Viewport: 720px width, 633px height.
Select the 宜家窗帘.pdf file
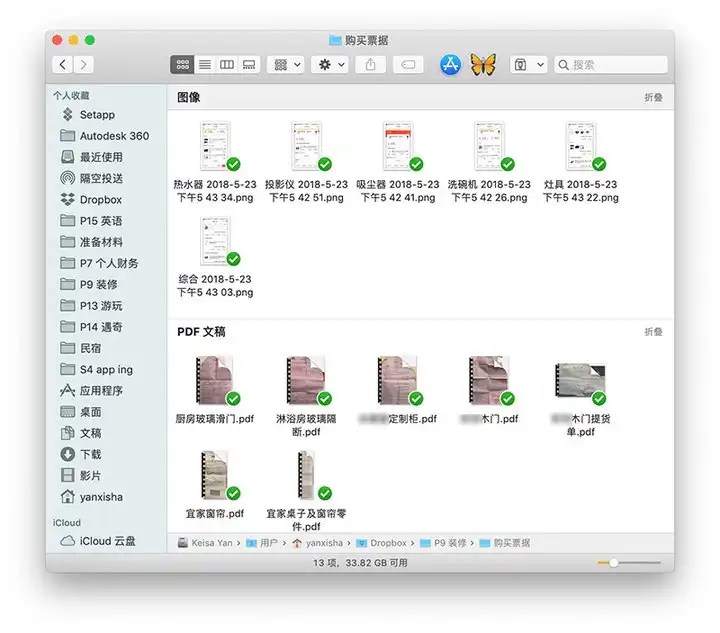pos(215,485)
